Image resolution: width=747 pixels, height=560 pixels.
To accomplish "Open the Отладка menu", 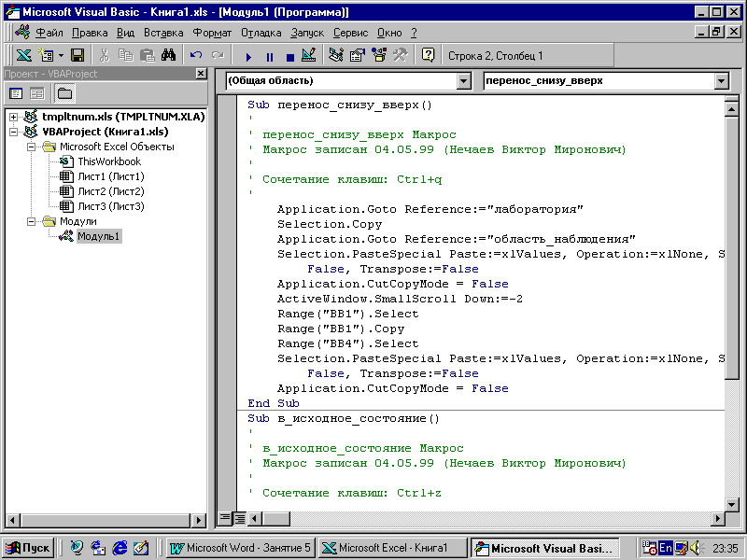I will tap(261, 33).
